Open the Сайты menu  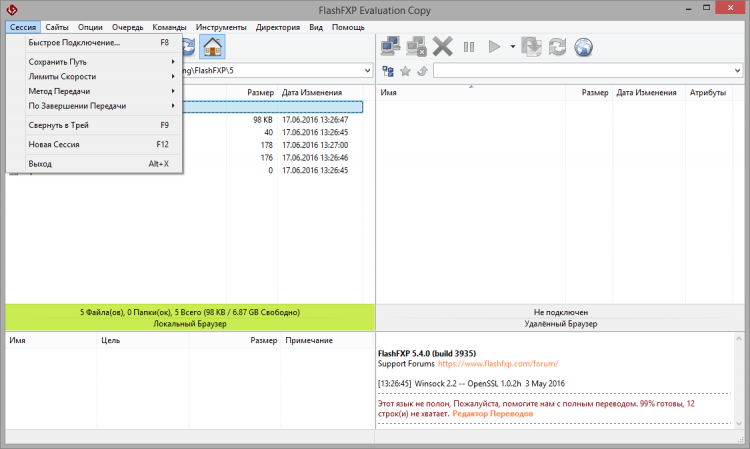(57, 27)
